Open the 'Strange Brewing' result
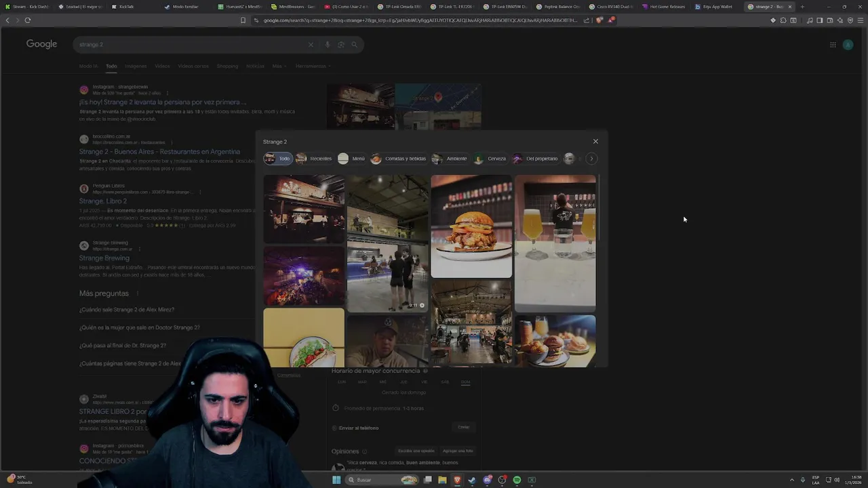This screenshot has width=868, height=488. pyautogui.click(x=104, y=258)
